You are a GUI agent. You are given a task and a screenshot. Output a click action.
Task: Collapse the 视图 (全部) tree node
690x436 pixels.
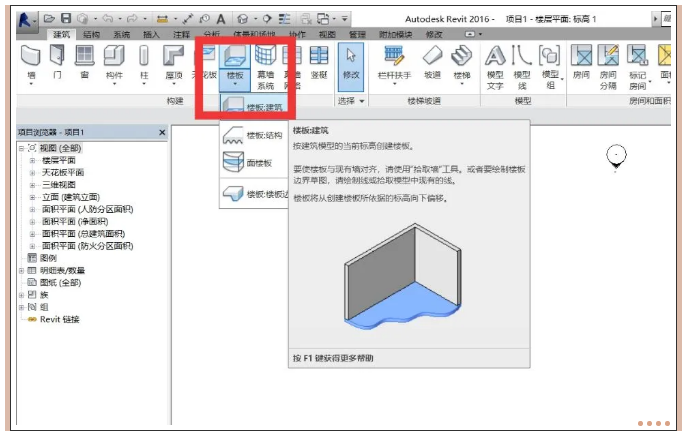pos(21,148)
